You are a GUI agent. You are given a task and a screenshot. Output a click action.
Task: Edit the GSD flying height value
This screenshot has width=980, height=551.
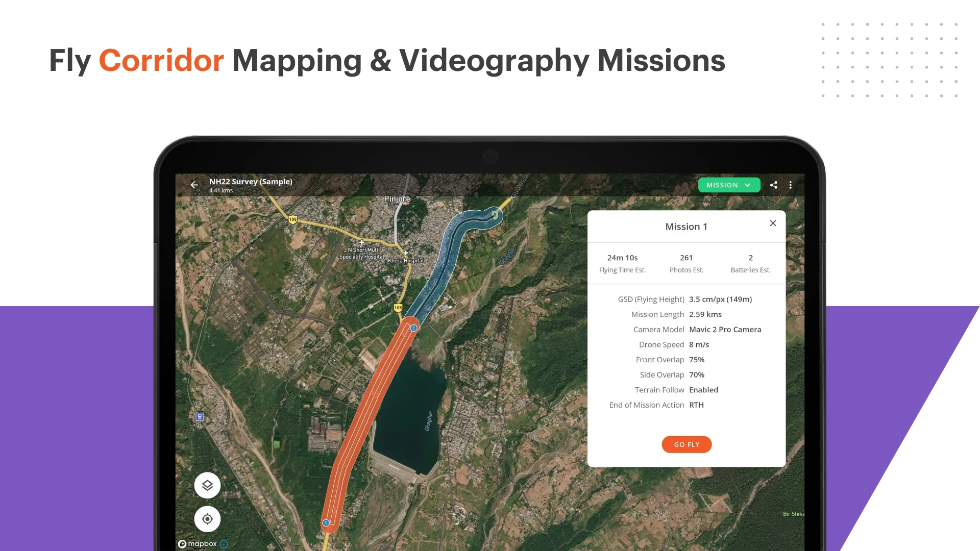[720, 299]
